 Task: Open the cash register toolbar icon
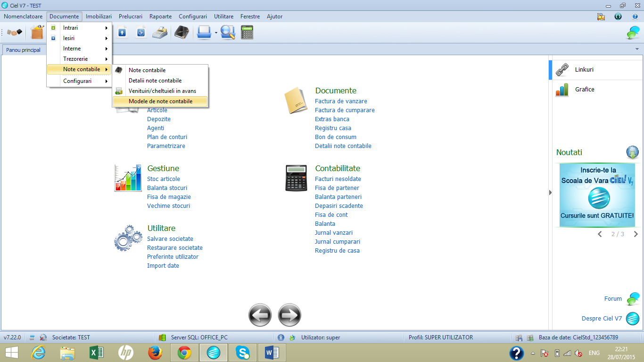point(160,32)
